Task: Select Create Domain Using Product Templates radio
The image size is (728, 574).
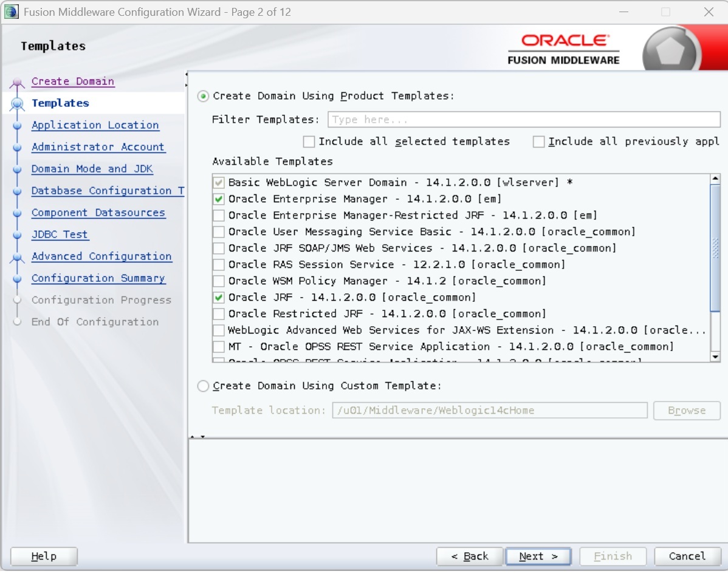Action: point(203,96)
